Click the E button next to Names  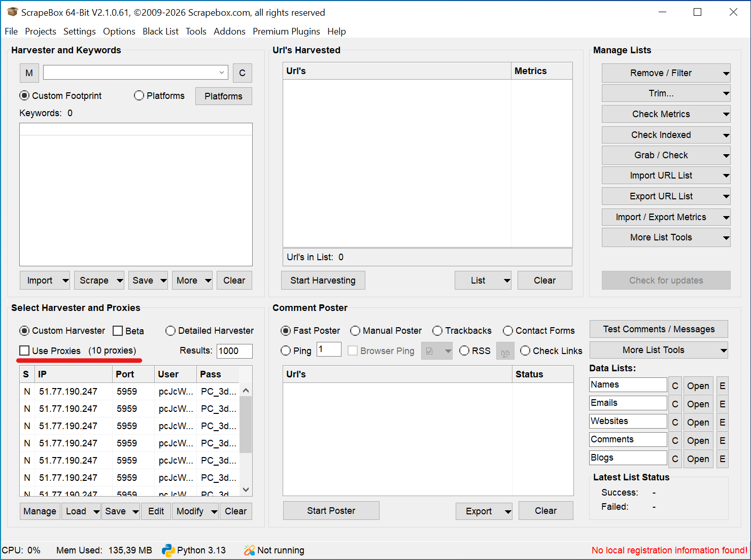click(x=722, y=386)
